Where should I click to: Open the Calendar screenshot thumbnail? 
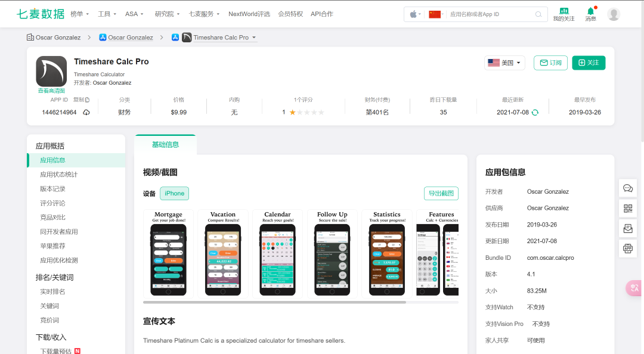277,254
